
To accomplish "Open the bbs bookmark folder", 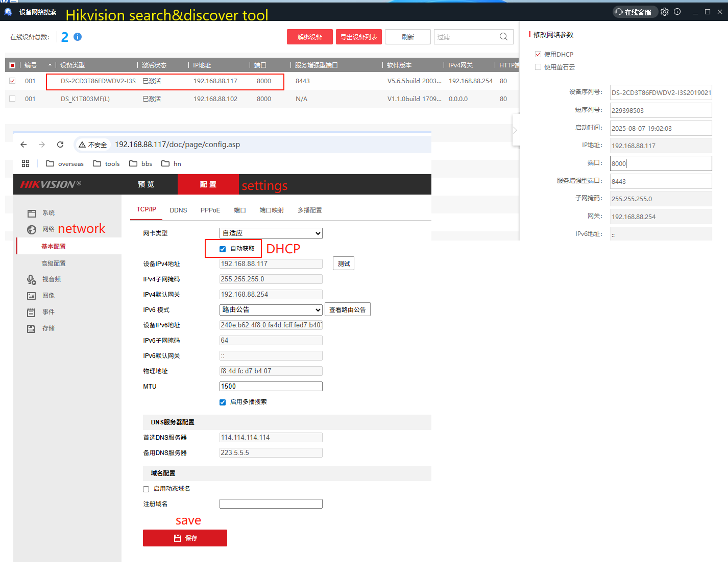I will point(141,163).
